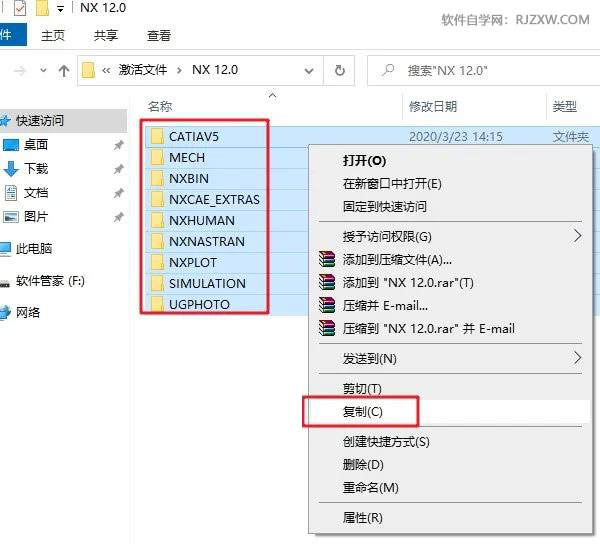The width and height of the screenshot is (600, 544).
Task: Open the address bar history dropdown
Action: coord(309,71)
